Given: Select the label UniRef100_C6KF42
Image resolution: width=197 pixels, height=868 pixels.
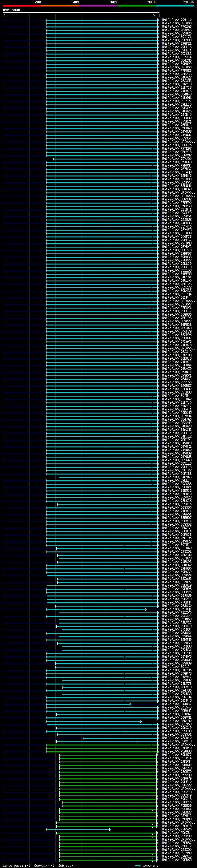Looking at the screenshot, I should pyautogui.click(x=177, y=565).
